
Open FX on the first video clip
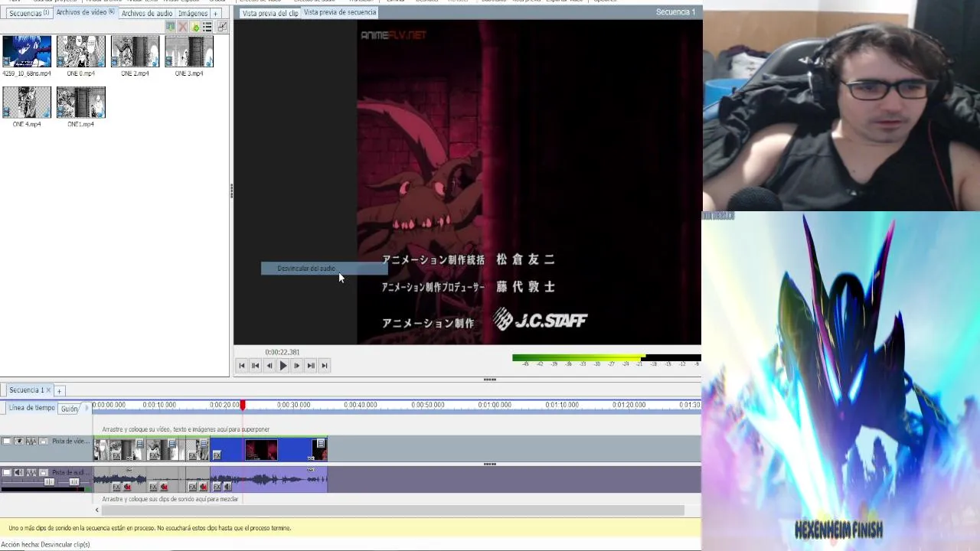[x=116, y=456]
